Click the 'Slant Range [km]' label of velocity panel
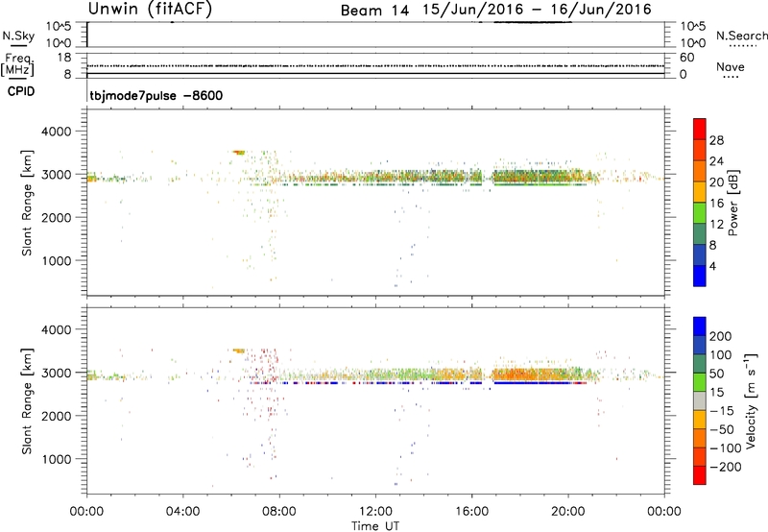This screenshot has height=532, width=768. [27, 401]
